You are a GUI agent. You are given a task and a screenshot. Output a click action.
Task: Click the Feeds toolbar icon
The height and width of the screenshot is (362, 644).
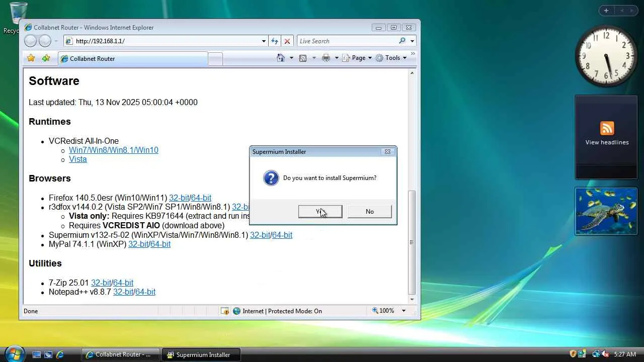(303, 58)
